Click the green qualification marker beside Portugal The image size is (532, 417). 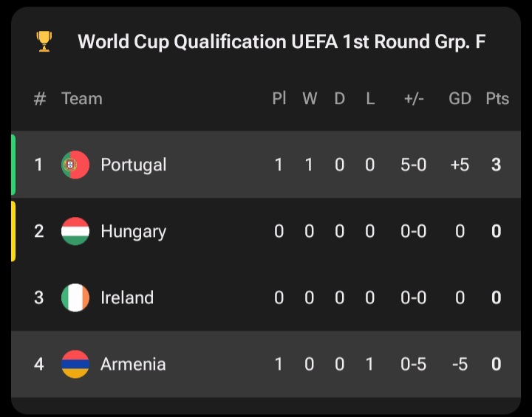[13, 165]
